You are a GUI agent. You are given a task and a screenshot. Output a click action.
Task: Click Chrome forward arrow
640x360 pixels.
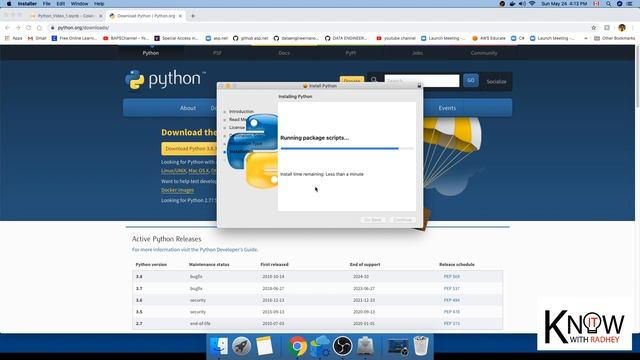pos(18,28)
